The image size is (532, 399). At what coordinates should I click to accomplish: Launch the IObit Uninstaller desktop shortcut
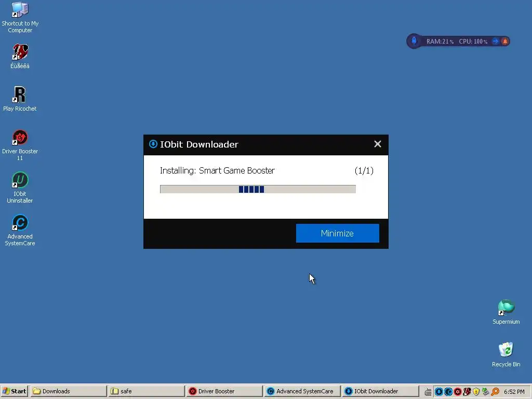(20, 188)
